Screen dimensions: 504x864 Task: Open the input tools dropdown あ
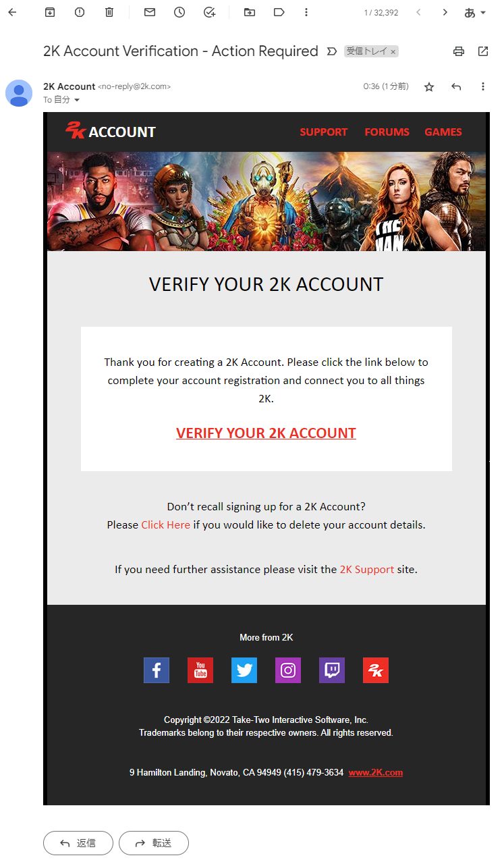pos(475,12)
